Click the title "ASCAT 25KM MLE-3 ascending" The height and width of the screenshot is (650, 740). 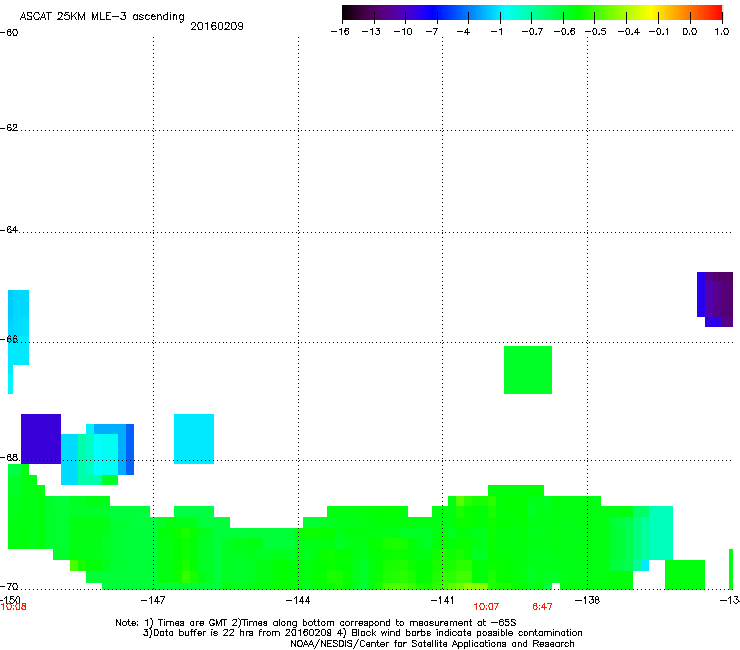102,17
